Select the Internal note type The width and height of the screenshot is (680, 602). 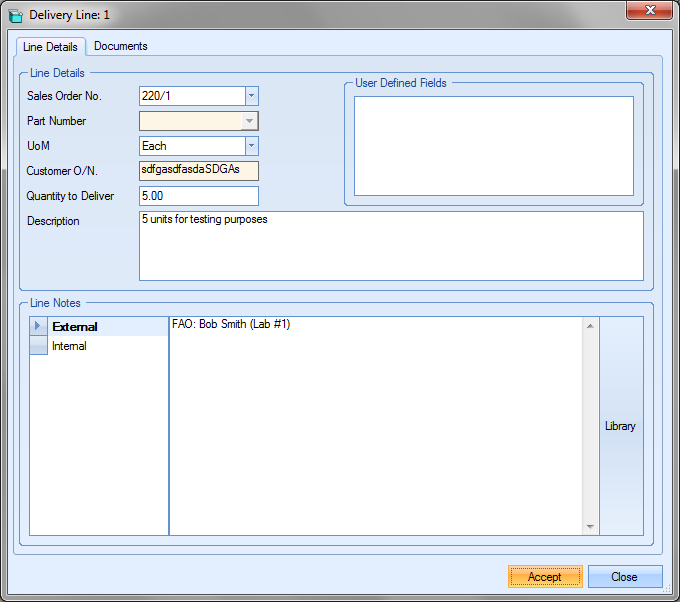point(70,346)
